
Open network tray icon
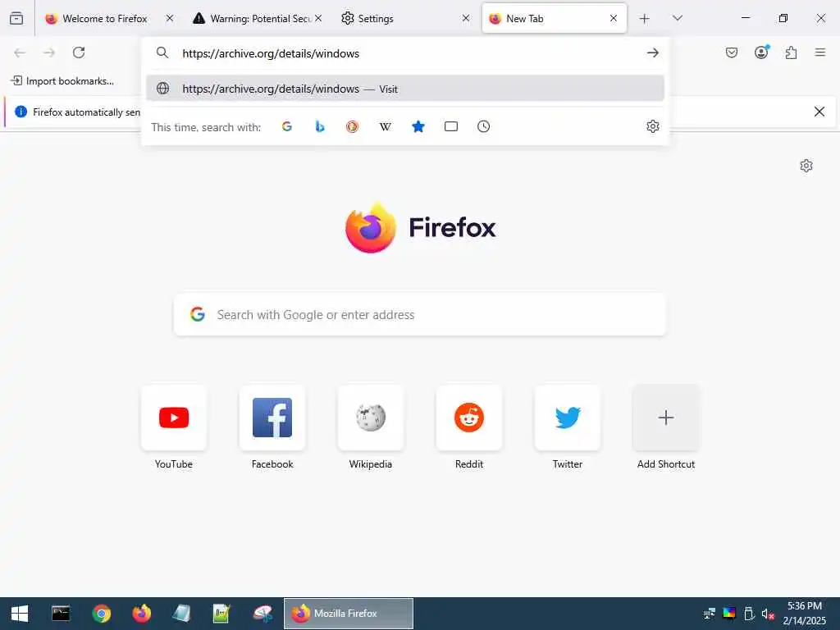coord(710,614)
